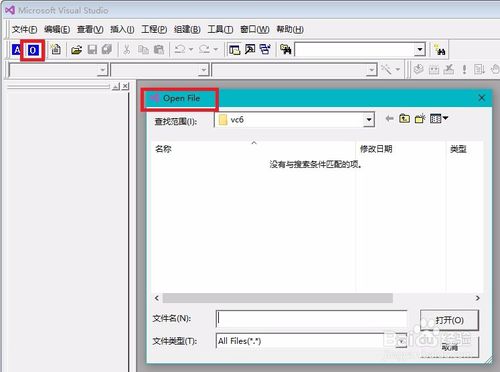500x372 pixels.
Task: Sort by the 修改日期 column header
Action: coord(401,149)
